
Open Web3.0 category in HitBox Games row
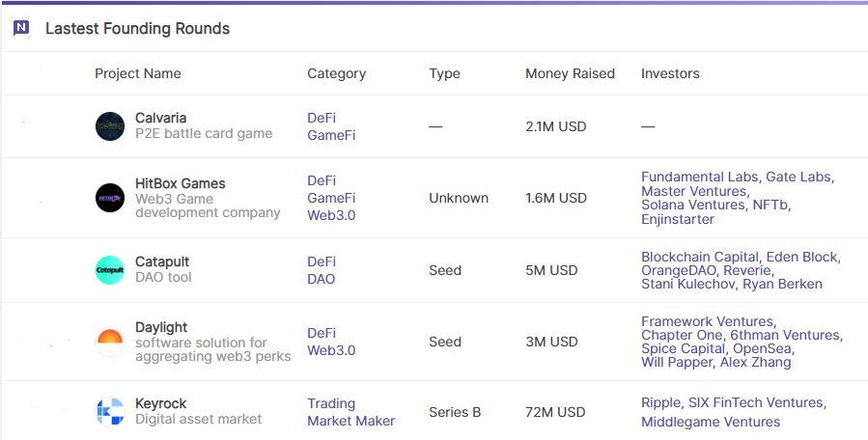point(331,215)
